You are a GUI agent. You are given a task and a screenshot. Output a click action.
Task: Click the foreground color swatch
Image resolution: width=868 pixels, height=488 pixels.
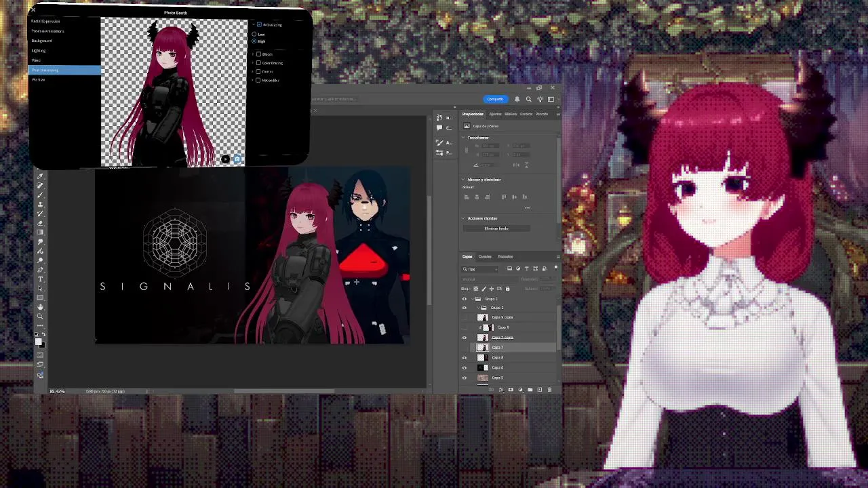tap(38, 342)
